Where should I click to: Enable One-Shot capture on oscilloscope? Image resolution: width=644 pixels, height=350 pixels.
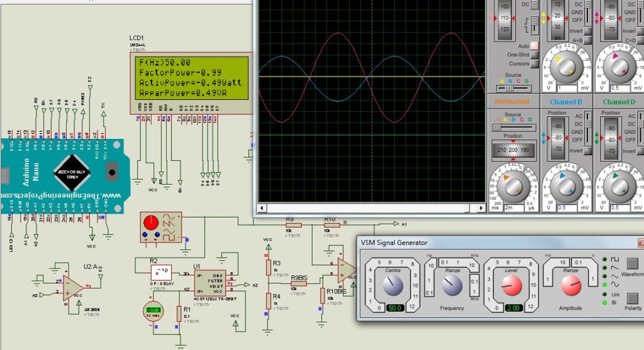(x=534, y=55)
